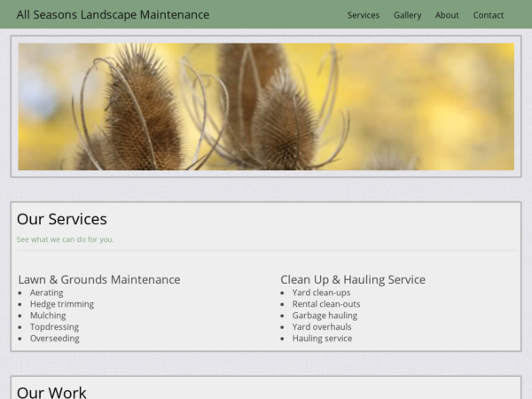
Task: Select the Hedge trimming list item
Action: tap(62, 304)
